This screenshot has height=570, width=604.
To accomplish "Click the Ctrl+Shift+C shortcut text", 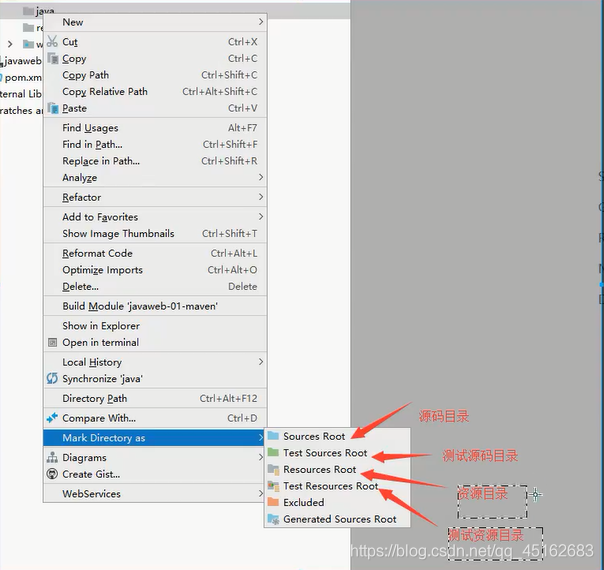I will [229, 75].
